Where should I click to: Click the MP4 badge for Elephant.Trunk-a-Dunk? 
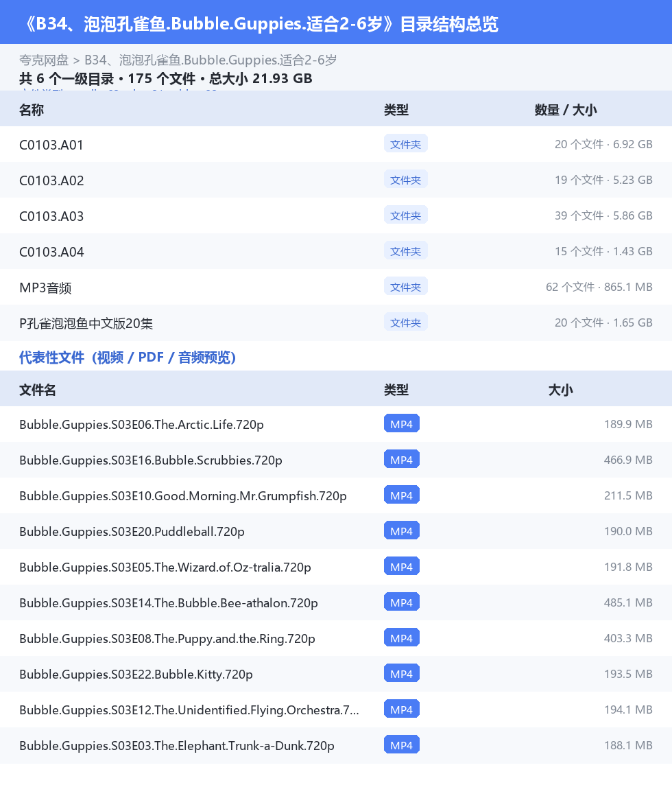coord(401,745)
